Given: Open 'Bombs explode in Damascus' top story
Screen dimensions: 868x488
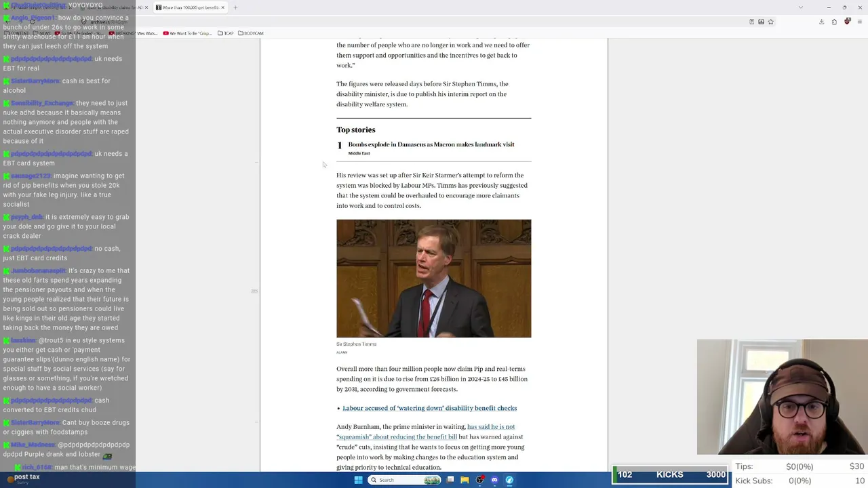Looking at the screenshot, I should coord(431,144).
